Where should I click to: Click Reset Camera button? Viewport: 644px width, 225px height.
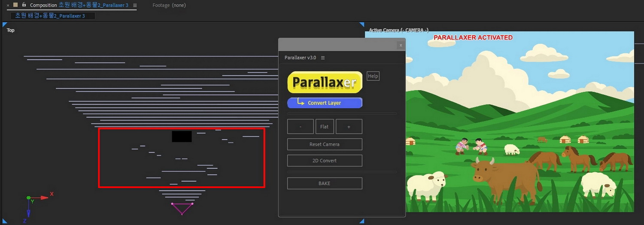click(325, 144)
